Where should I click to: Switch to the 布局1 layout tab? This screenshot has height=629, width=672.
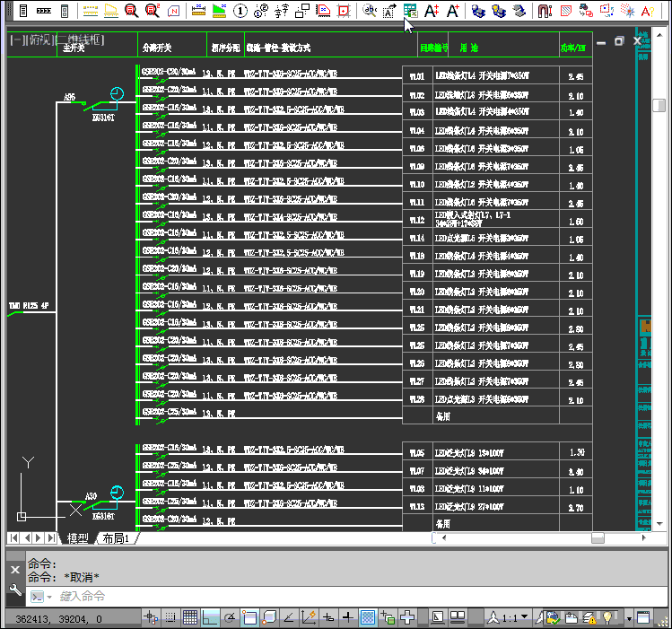click(x=117, y=538)
